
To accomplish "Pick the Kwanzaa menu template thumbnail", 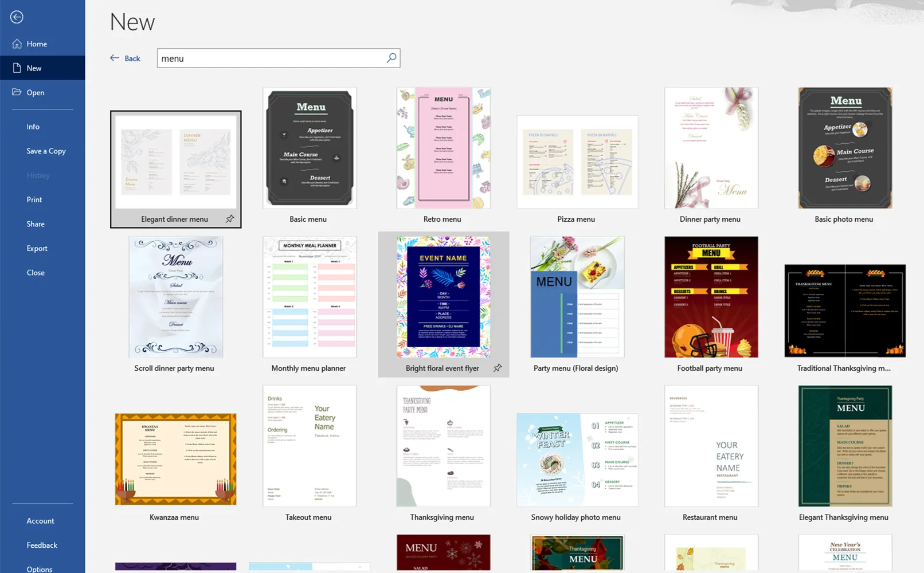I will pos(176,460).
